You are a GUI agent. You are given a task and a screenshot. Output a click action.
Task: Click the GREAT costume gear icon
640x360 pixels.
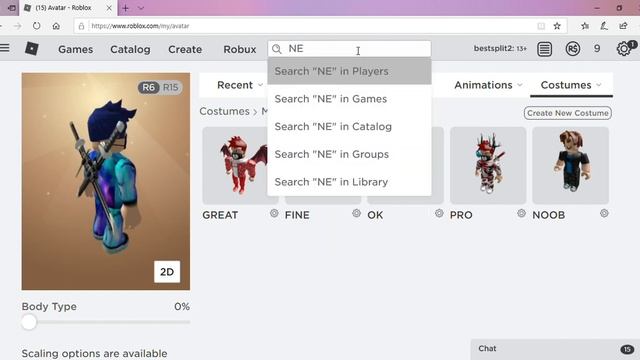pos(274,213)
